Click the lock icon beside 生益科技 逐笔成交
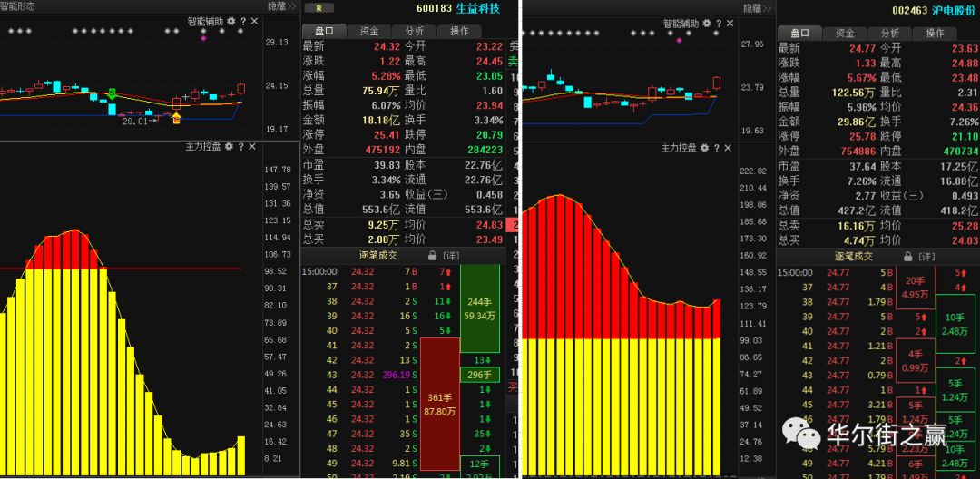The width and height of the screenshot is (980, 479). pyautogui.click(x=432, y=256)
